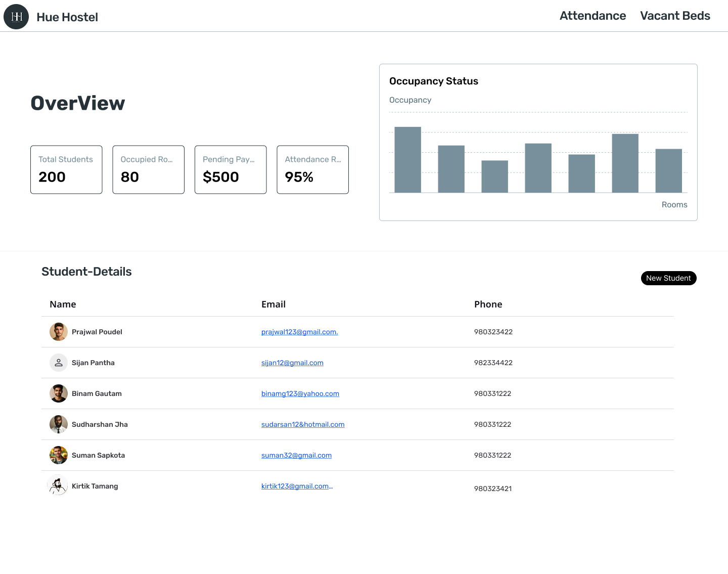Click the Hue Hostel logo icon
Viewport: 728px width, 574px height.
(x=16, y=17)
